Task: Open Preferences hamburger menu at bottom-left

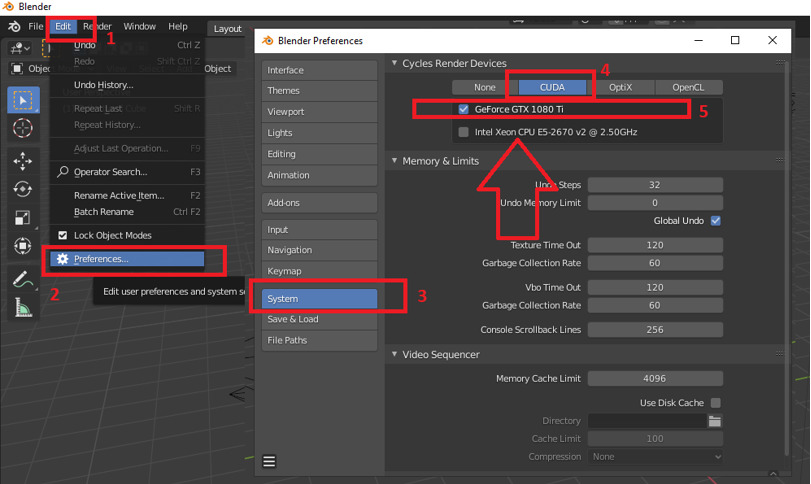Action: click(269, 461)
